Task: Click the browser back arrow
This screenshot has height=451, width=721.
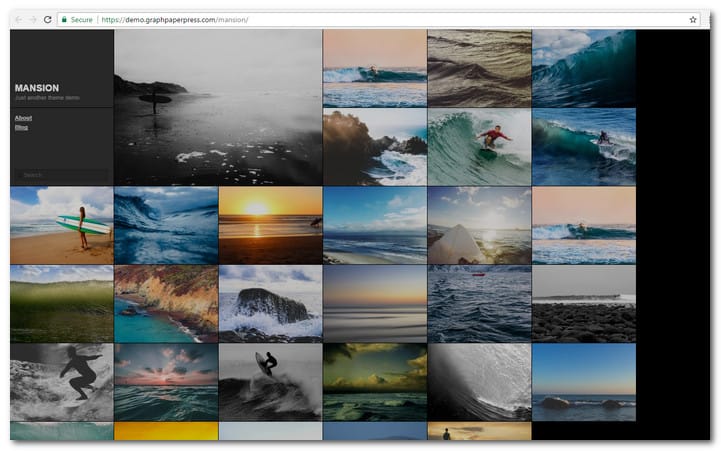Action: (18, 19)
